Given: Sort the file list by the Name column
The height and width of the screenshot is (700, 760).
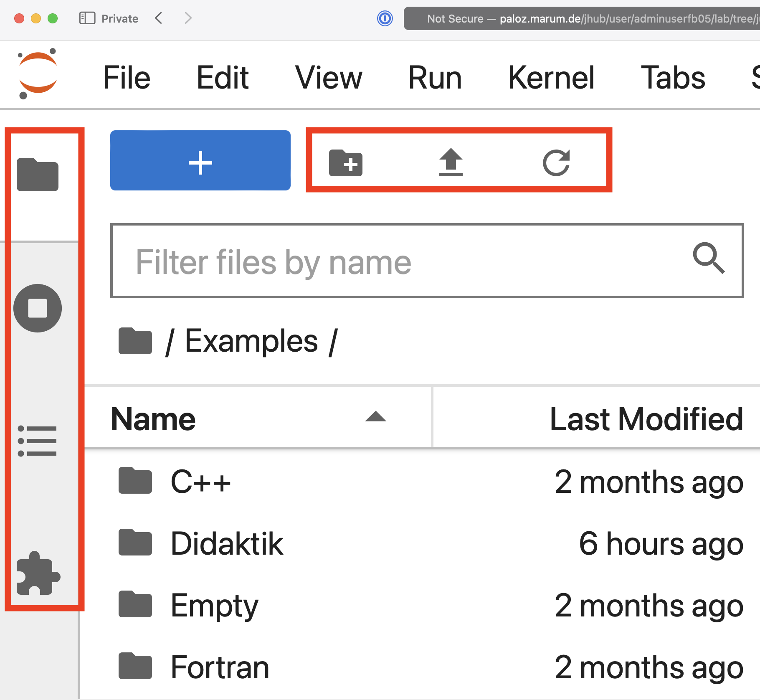Looking at the screenshot, I should click(x=258, y=418).
